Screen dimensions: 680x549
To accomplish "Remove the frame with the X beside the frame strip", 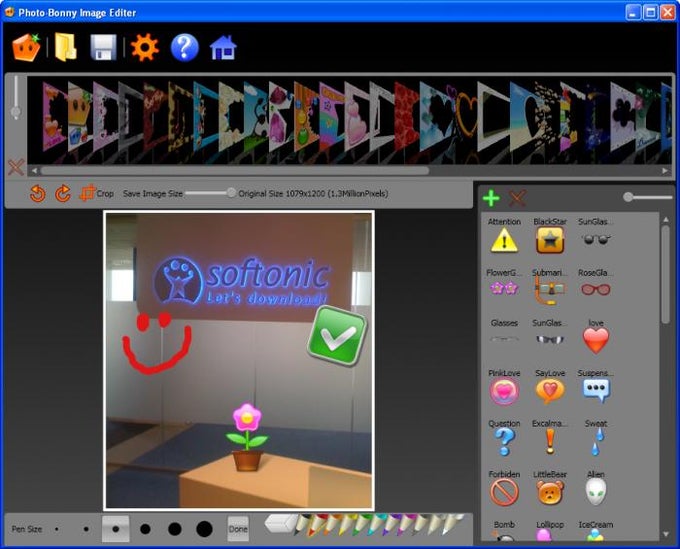I will tap(16, 167).
